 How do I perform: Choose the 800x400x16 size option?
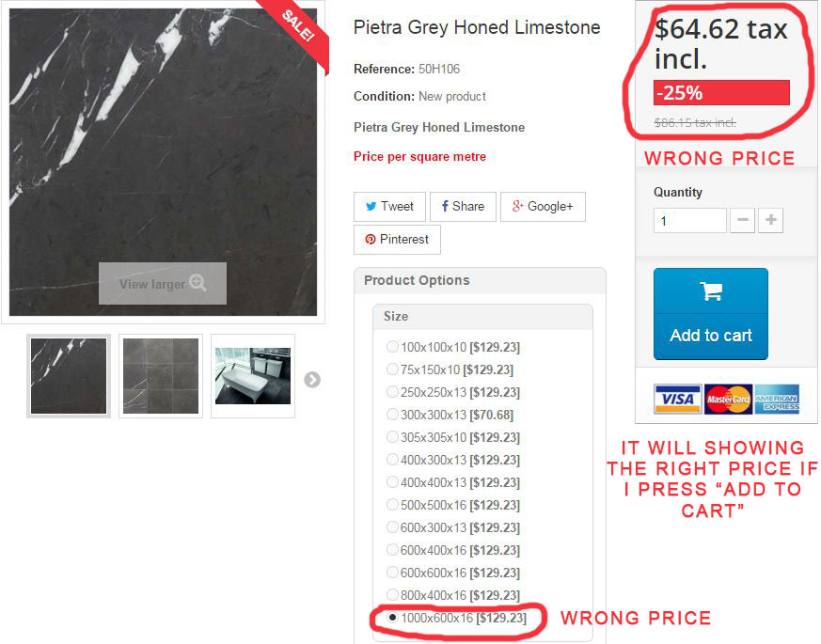pyautogui.click(x=392, y=594)
